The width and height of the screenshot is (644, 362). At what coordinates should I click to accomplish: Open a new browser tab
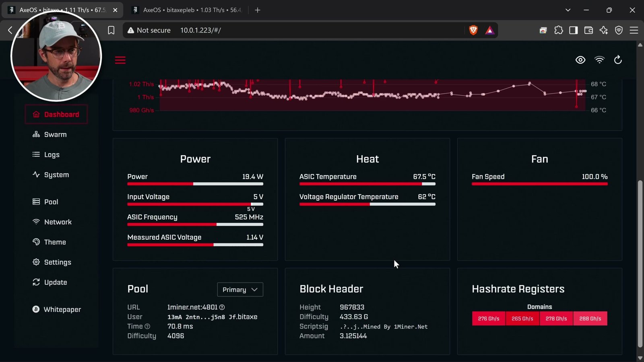pos(258,10)
